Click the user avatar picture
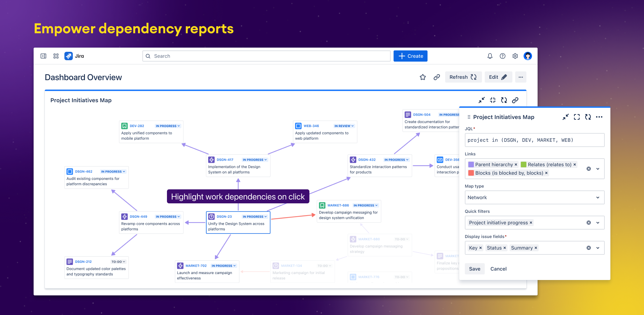 click(x=528, y=56)
